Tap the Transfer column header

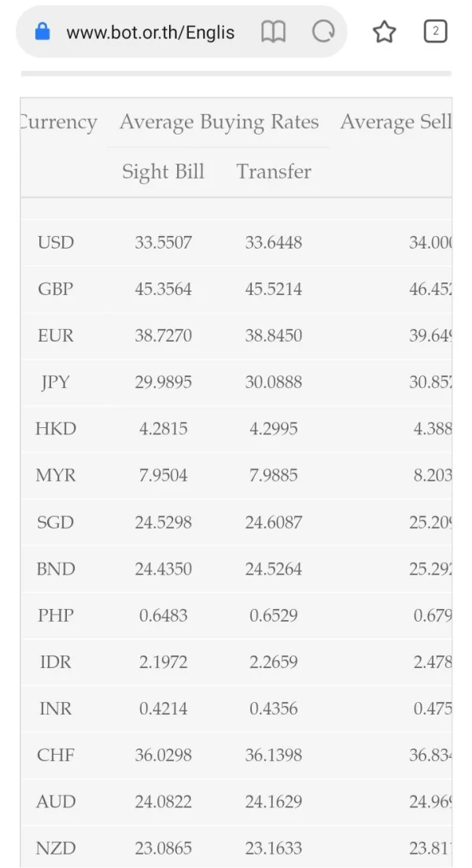[x=274, y=172]
